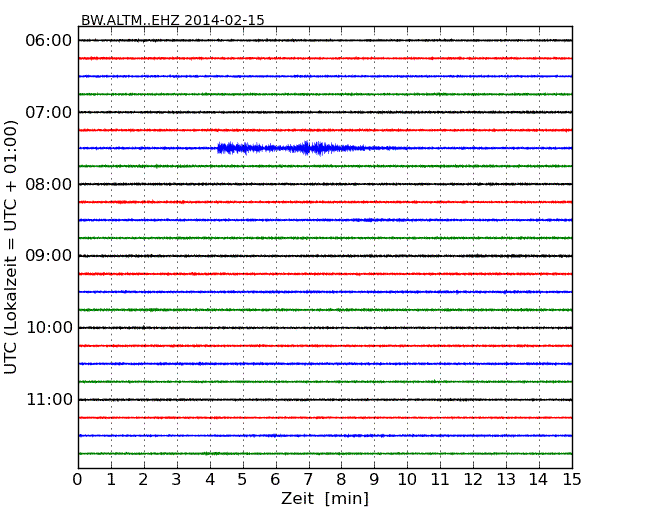This screenshot has width=650, height=520.
Task: Click the plot title "BW.ALTM..EHZ 2014-02-15"
Action: pos(172,20)
